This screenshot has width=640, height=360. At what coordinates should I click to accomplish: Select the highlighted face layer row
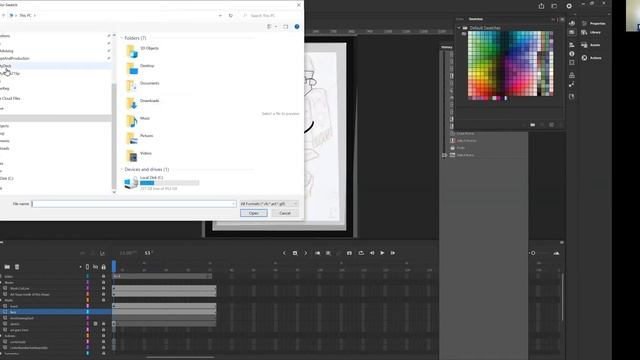[56, 312]
